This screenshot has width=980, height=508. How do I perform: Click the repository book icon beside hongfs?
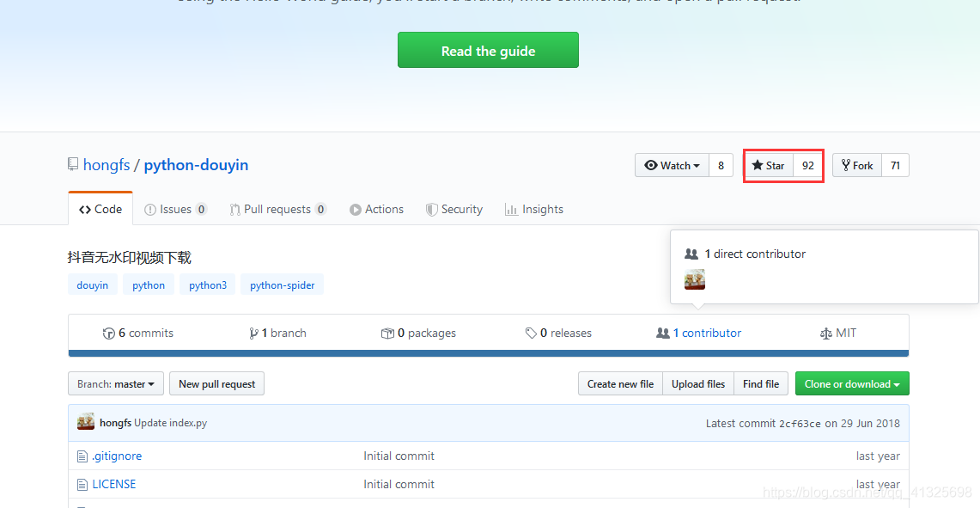pyautogui.click(x=73, y=164)
